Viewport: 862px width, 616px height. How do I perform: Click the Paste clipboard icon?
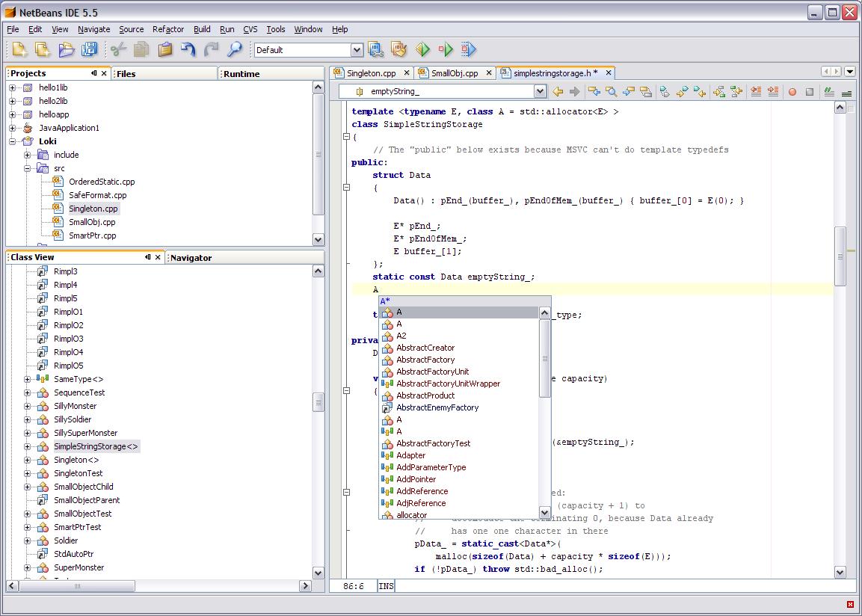pyautogui.click(x=165, y=49)
